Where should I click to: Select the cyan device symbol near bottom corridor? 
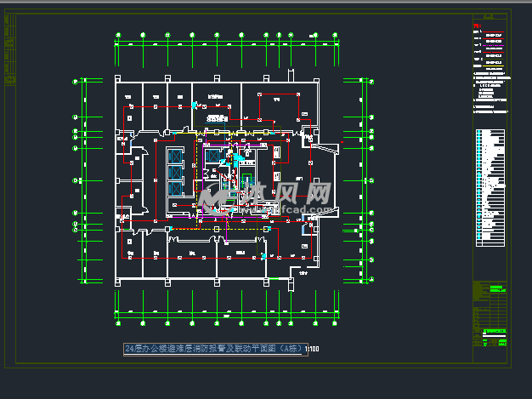[x=264, y=255]
